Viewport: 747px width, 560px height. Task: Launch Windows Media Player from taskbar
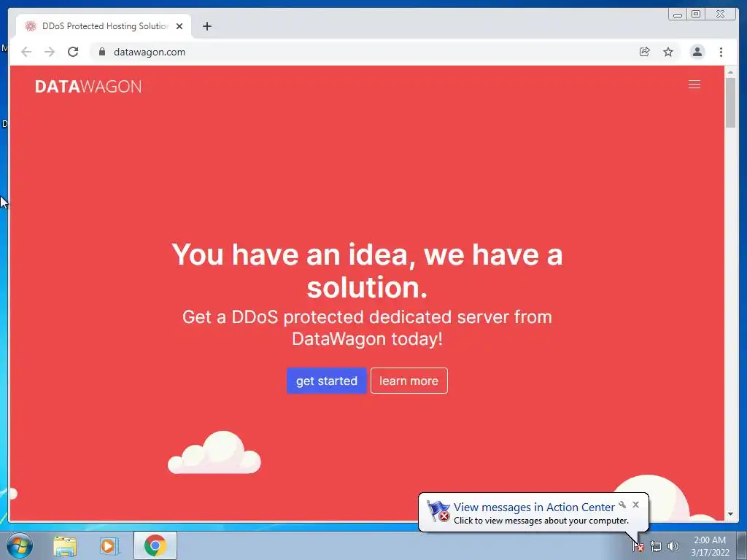109,546
